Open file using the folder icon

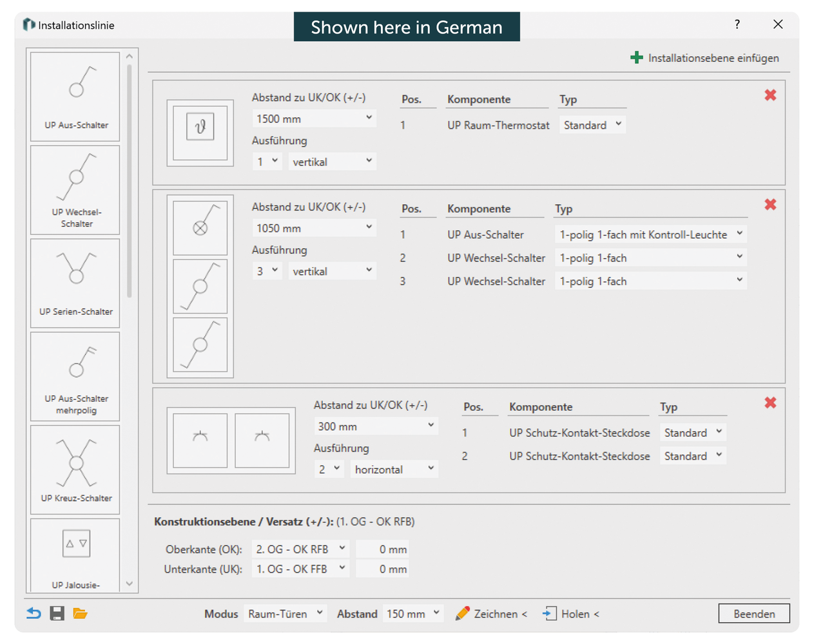click(80, 614)
